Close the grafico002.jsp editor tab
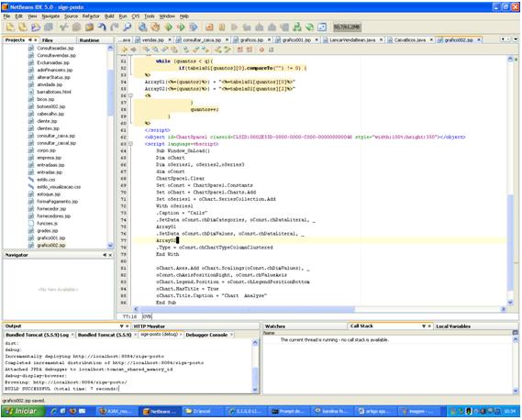The height and width of the screenshot is (420, 522). (x=479, y=40)
